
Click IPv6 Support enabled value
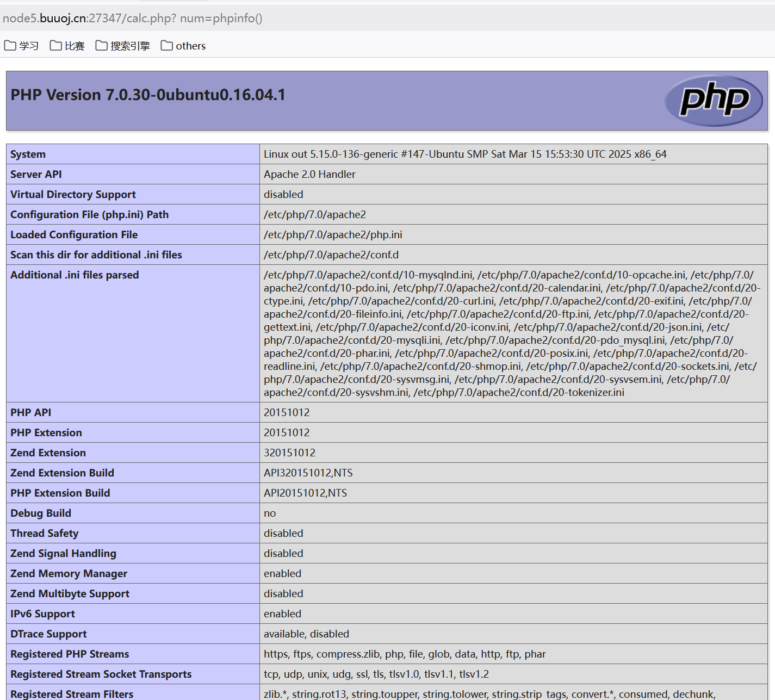click(x=282, y=614)
